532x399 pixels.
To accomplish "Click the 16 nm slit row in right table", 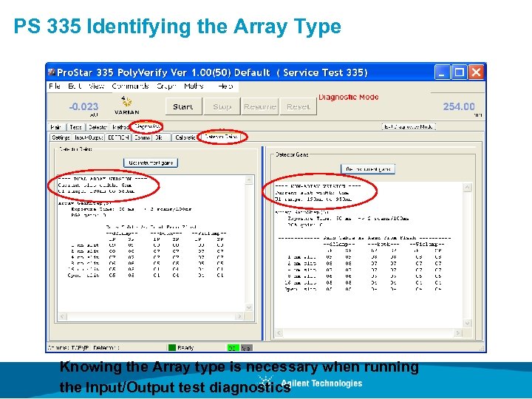I will [x=364, y=282].
